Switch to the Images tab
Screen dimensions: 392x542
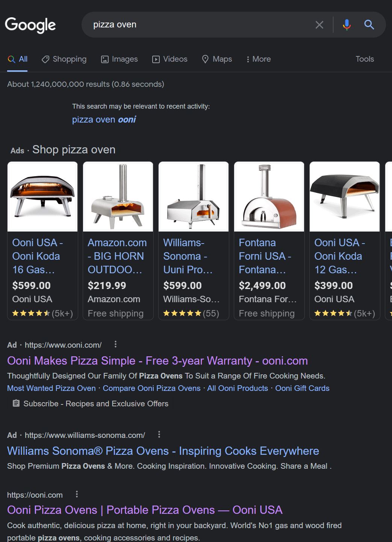120,59
